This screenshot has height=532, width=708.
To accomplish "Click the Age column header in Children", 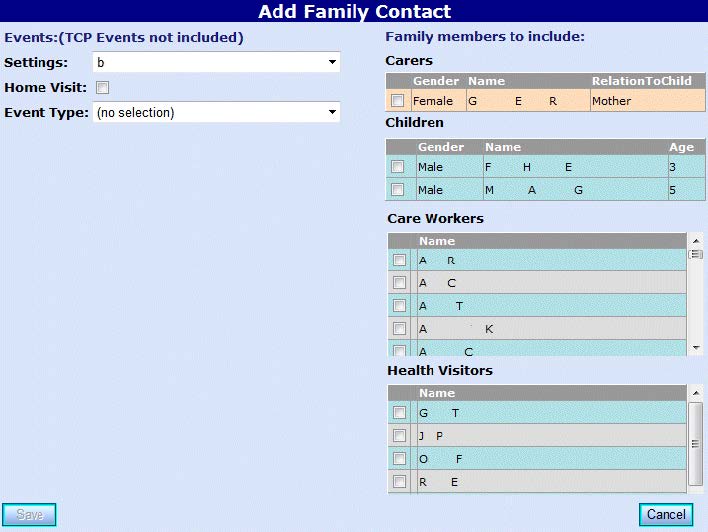I will point(681,147).
